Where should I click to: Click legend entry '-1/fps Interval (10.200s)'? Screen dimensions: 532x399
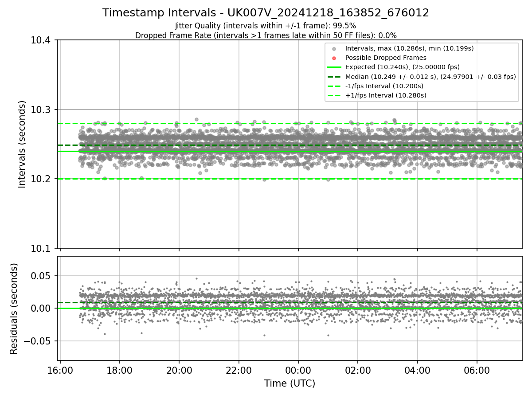click(x=384, y=86)
